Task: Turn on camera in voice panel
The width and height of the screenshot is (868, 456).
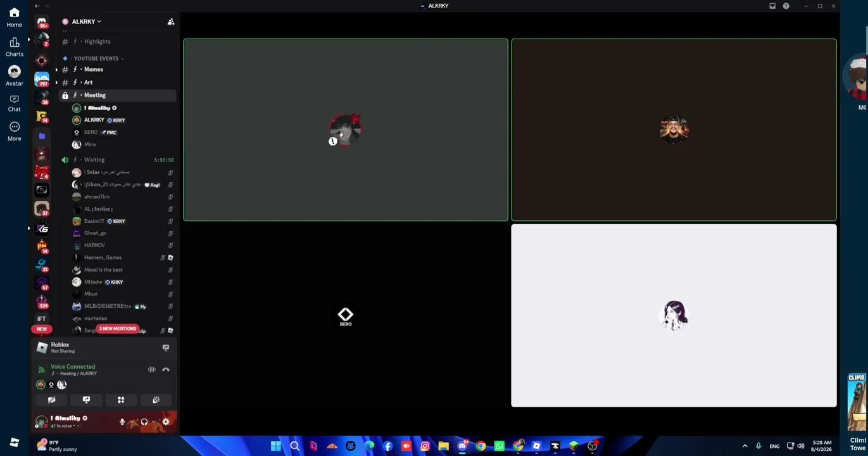Action: click(x=52, y=400)
